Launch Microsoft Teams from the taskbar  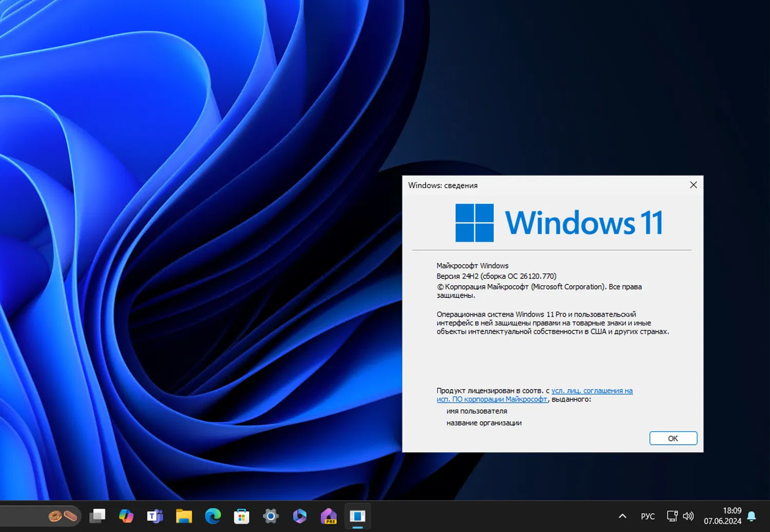155,516
